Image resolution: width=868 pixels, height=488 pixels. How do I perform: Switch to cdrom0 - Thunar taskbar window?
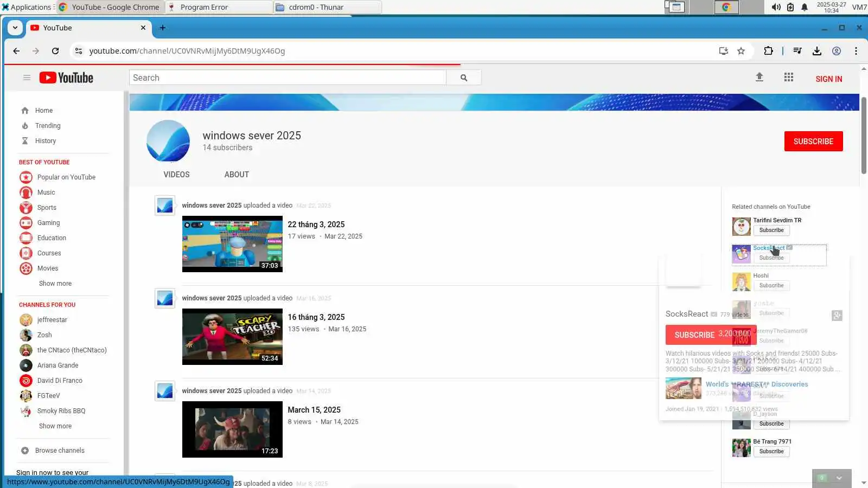[327, 7]
